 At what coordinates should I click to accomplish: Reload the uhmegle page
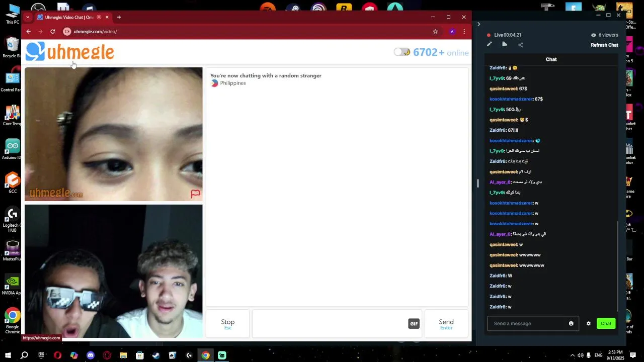pyautogui.click(x=52, y=31)
